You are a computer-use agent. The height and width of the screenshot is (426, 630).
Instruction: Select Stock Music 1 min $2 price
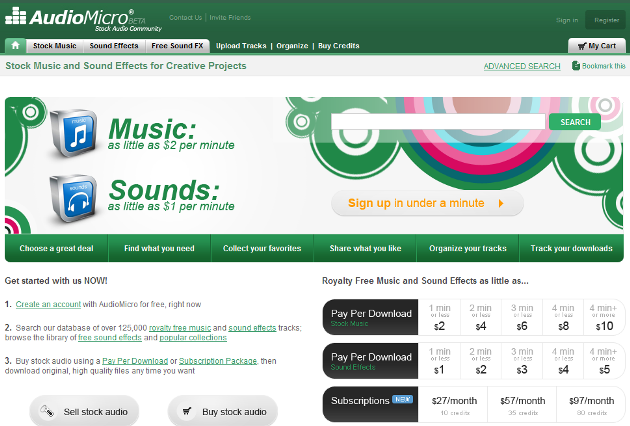439,317
